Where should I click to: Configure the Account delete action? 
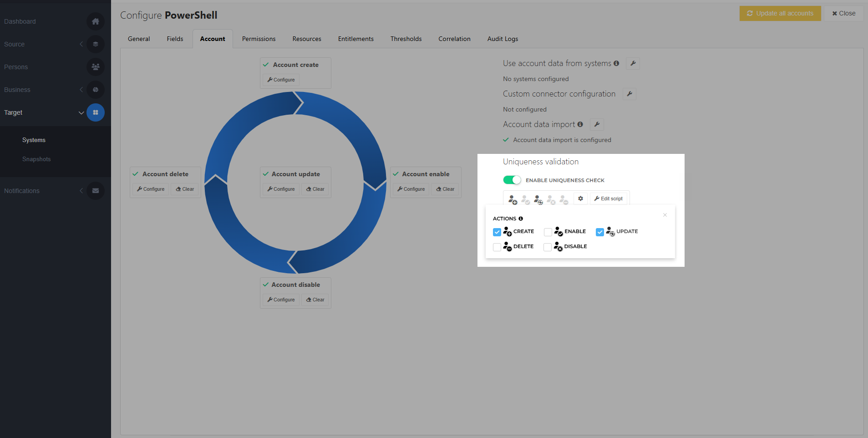(x=151, y=189)
